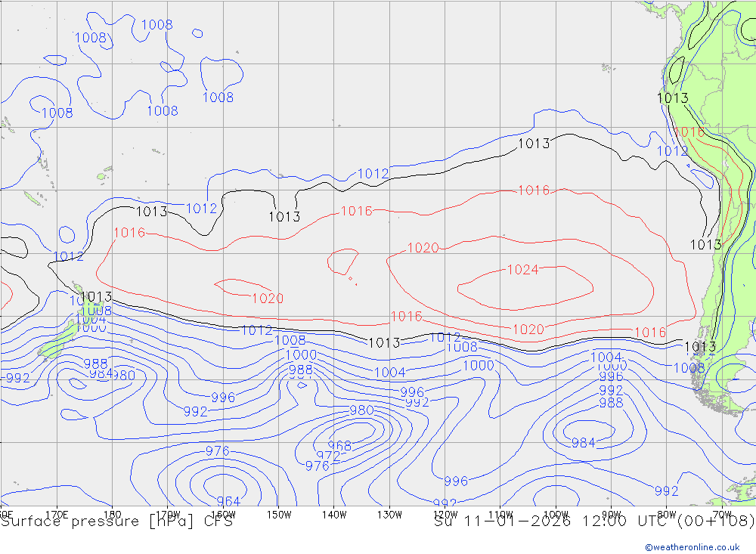The height and width of the screenshot is (554, 756).
Task: Select the 'Surface pressure [hPa] CFS' title text
Action: [116, 522]
